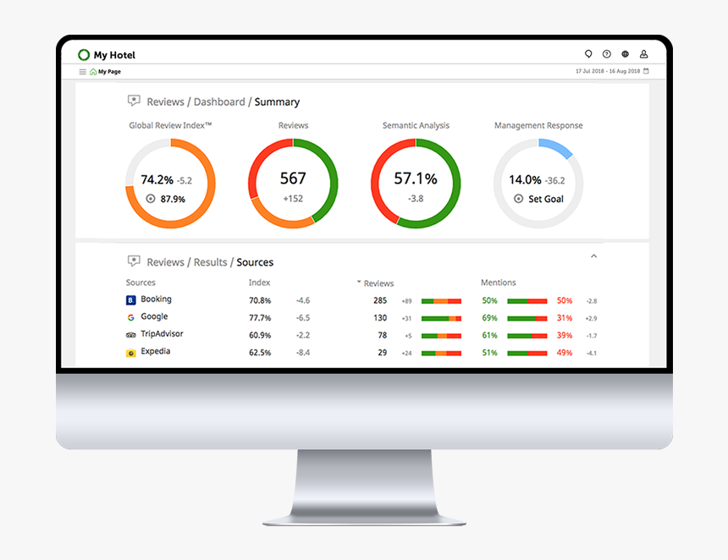Click the Summary breadcrumb
This screenshot has width=728, height=560.
[277, 102]
